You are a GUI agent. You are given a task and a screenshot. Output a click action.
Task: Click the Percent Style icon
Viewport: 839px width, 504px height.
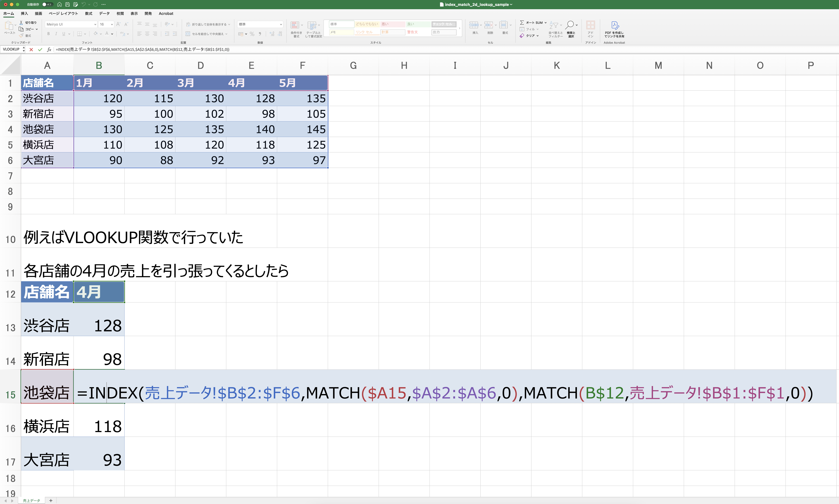pyautogui.click(x=252, y=34)
